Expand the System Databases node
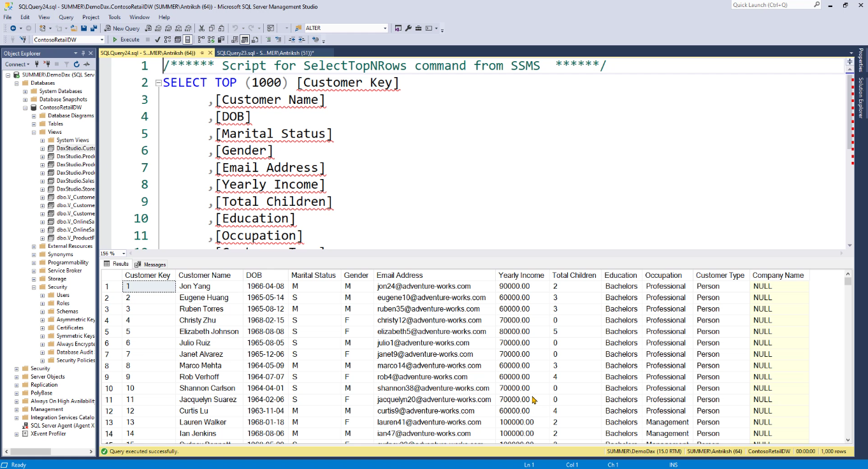Image resolution: width=868 pixels, height=469 pixels. click(x=26, y=91)
